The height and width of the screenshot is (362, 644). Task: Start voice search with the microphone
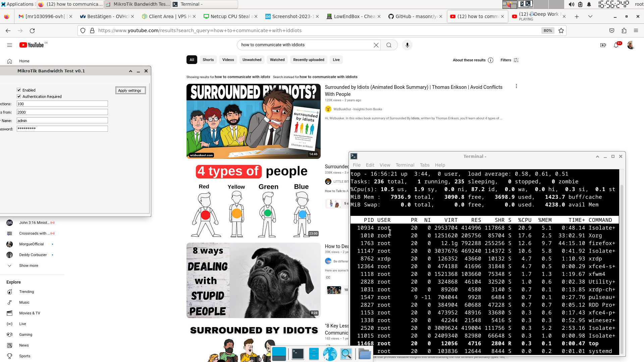(407, 45)
